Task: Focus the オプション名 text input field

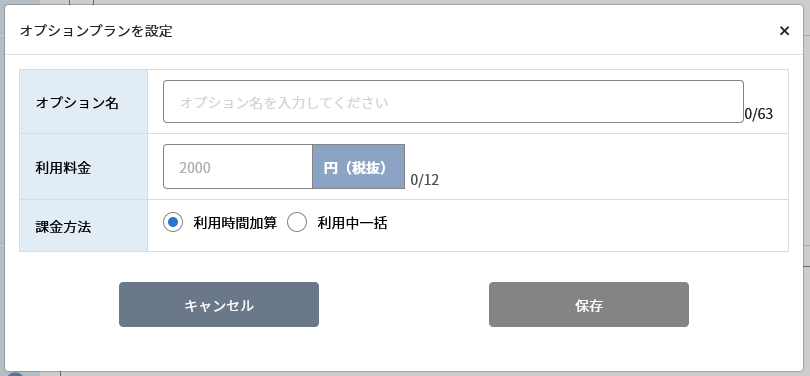Action: coord(453,102)
